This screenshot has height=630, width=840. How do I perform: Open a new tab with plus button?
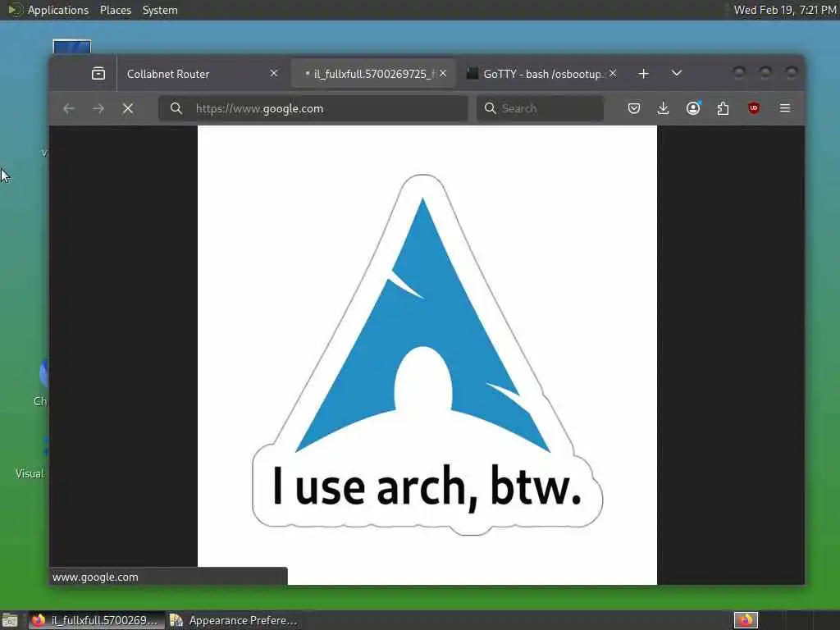coord(643,73)
